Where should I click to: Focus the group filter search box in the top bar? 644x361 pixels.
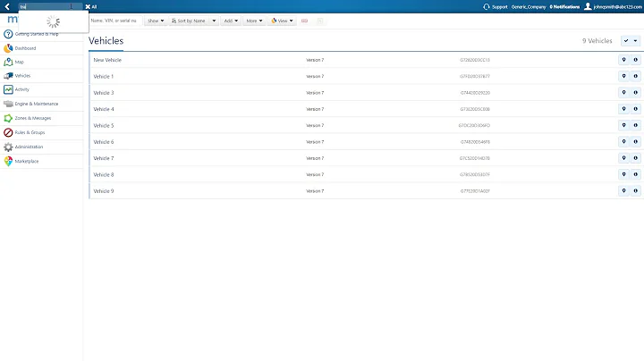pos(50,6)
